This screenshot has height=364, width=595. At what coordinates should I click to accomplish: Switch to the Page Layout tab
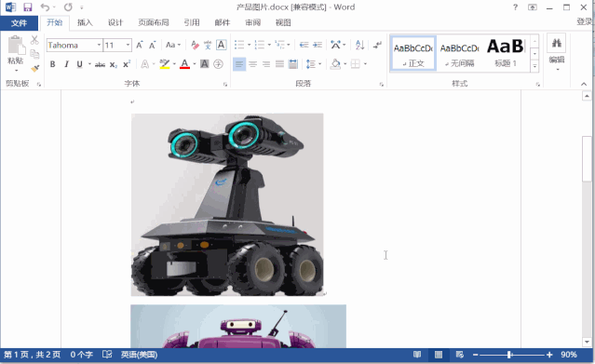pyautogui.click(x=154, y=22)
